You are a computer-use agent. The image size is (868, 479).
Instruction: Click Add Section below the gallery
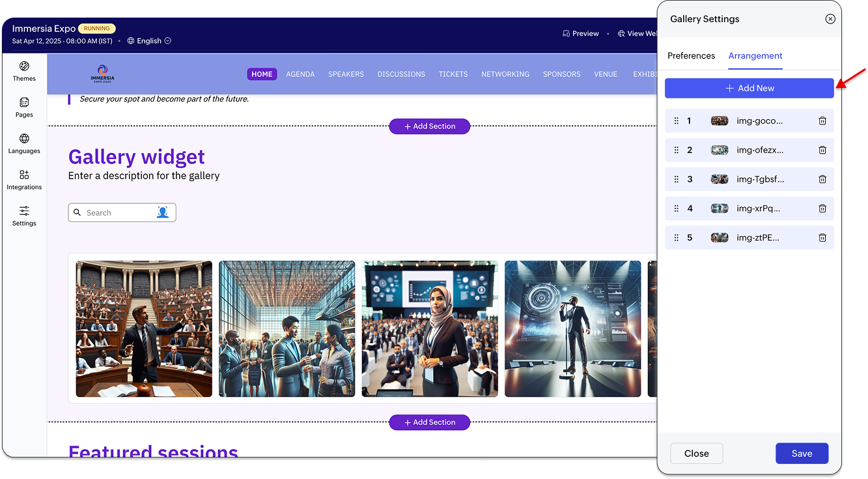pyautogui.click(x=430, y=422)
